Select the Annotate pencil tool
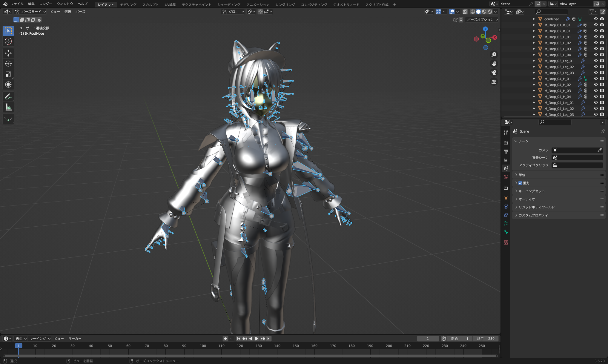Viewport: 608px width, 364px height. 8,96
